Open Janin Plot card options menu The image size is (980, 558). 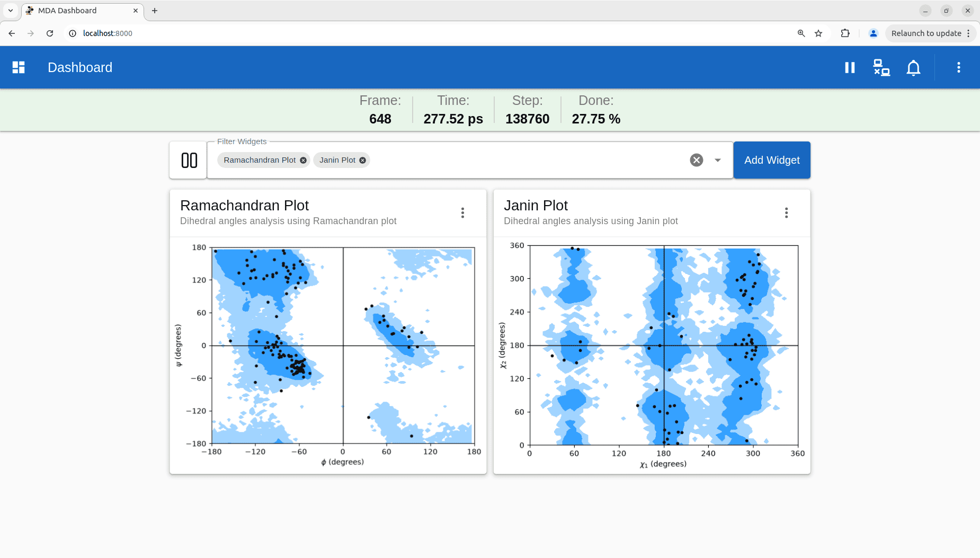tap(786, 212)
